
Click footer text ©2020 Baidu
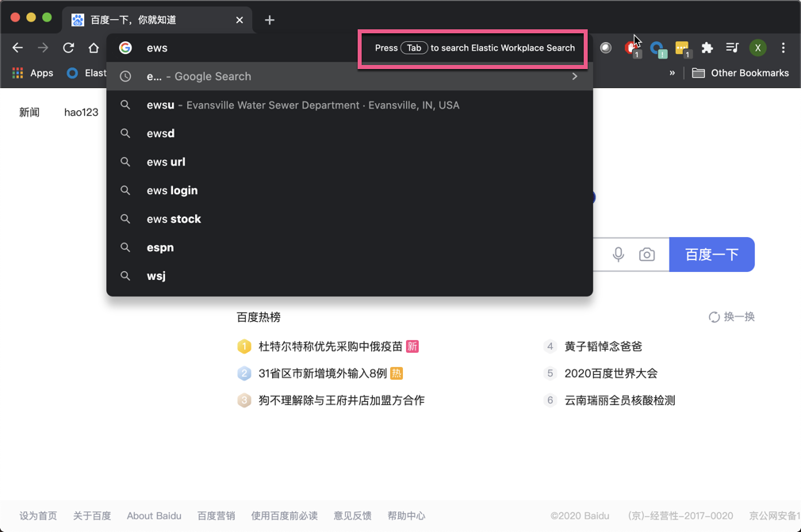pyautogui.click(x=580, y=516)
